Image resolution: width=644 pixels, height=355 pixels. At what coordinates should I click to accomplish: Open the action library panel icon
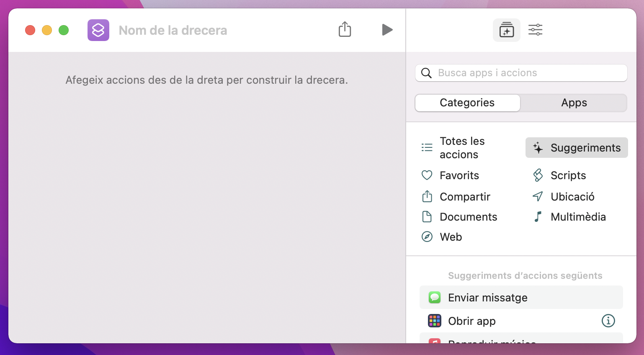[506, 30]
